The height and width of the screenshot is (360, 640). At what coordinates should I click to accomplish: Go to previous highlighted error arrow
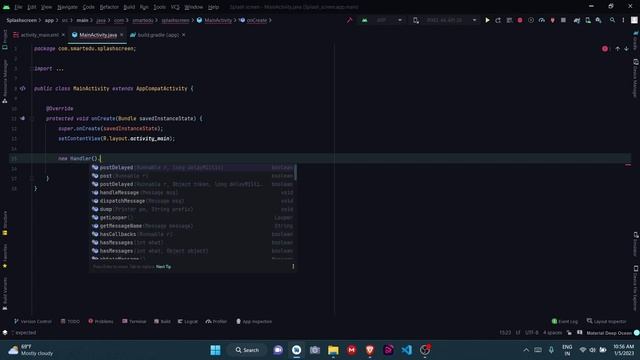pos(618,49)
